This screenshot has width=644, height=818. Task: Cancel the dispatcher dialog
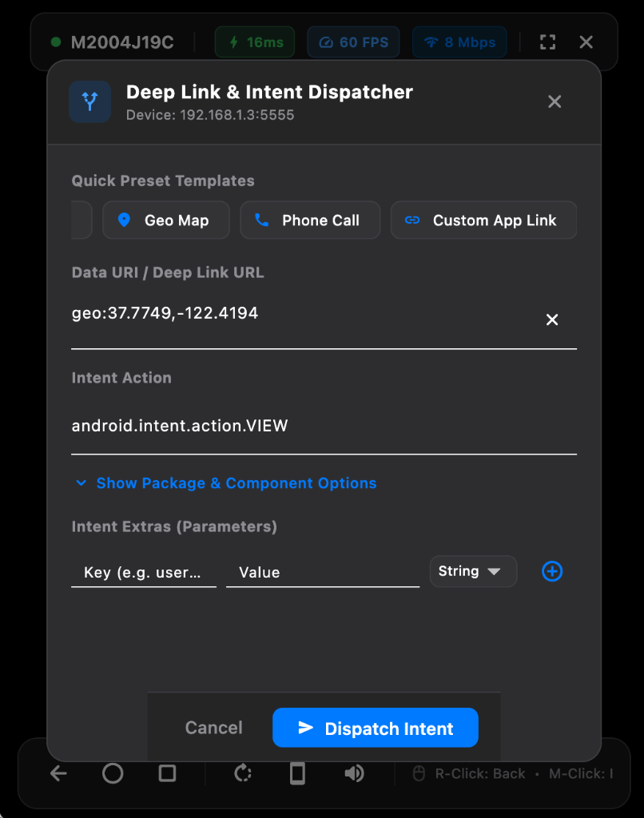click(x=213, y=727)
